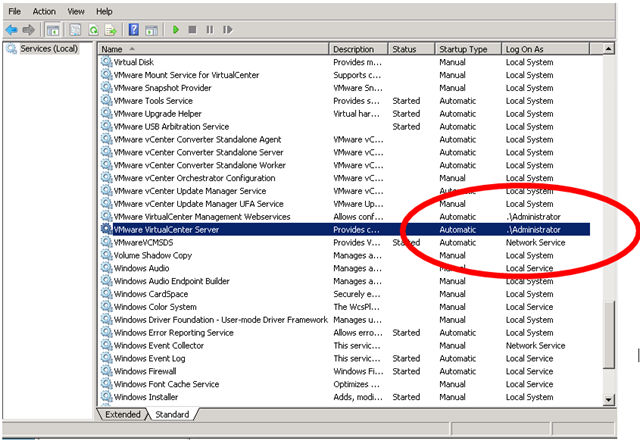
Task: Click the Windows CardSpace gear icon
Action: pyautogui.click(x=106, y=294)
